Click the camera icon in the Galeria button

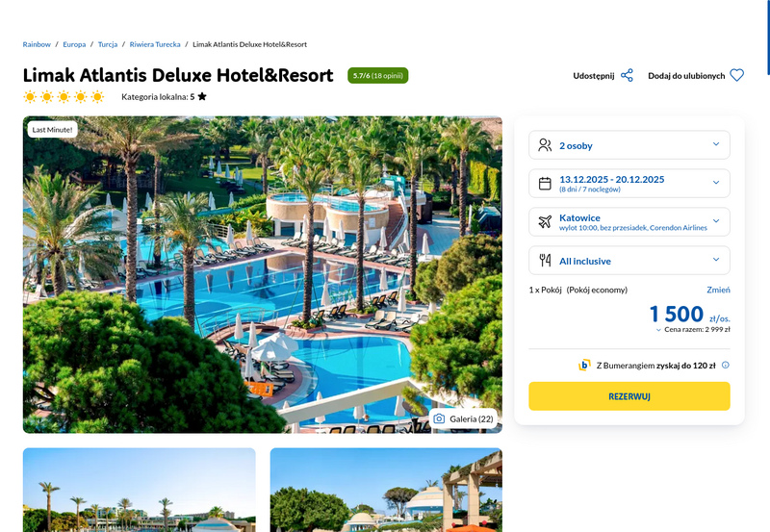pyautogui.click(x=439, y=418)
